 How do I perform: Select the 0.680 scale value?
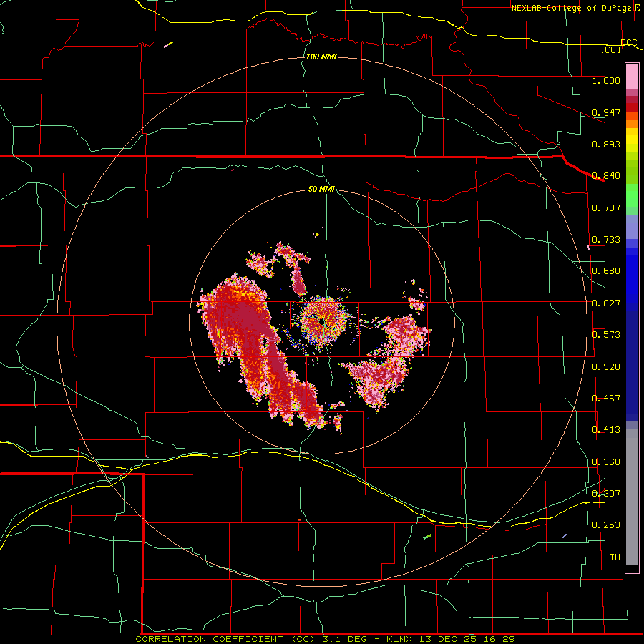[x=606, y=271]
